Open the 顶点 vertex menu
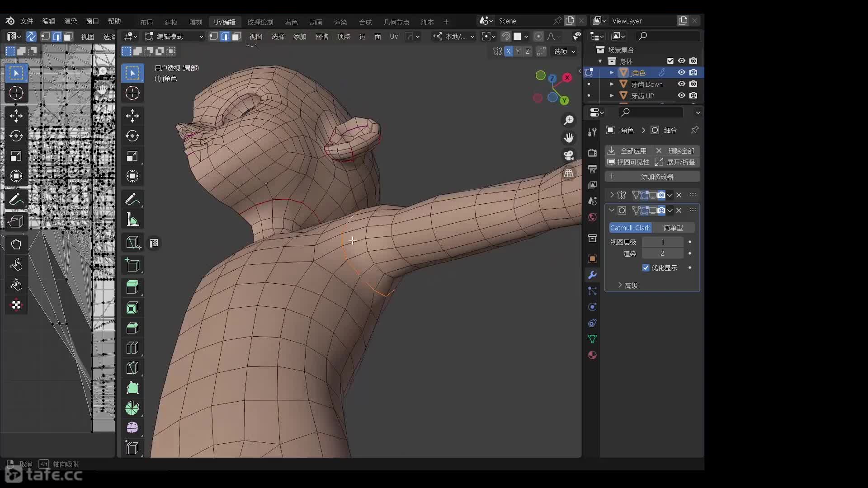868x488 pixels. click(344, 37)
